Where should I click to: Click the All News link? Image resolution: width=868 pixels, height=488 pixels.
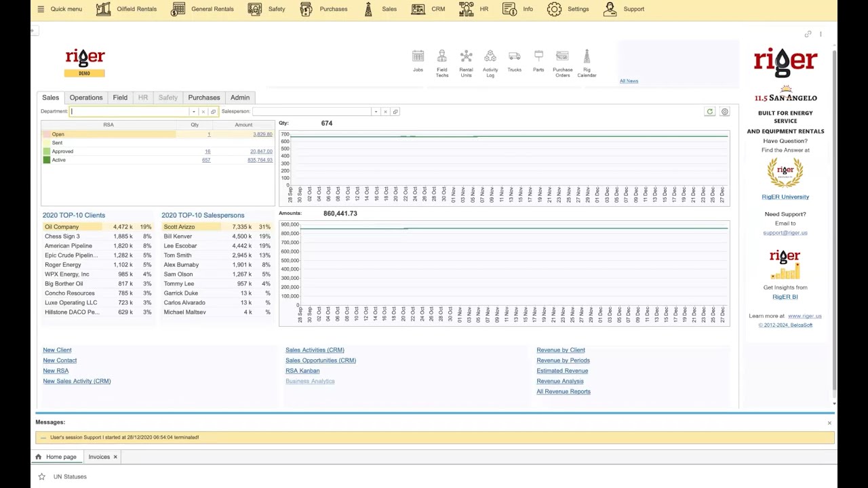point(629,81)
